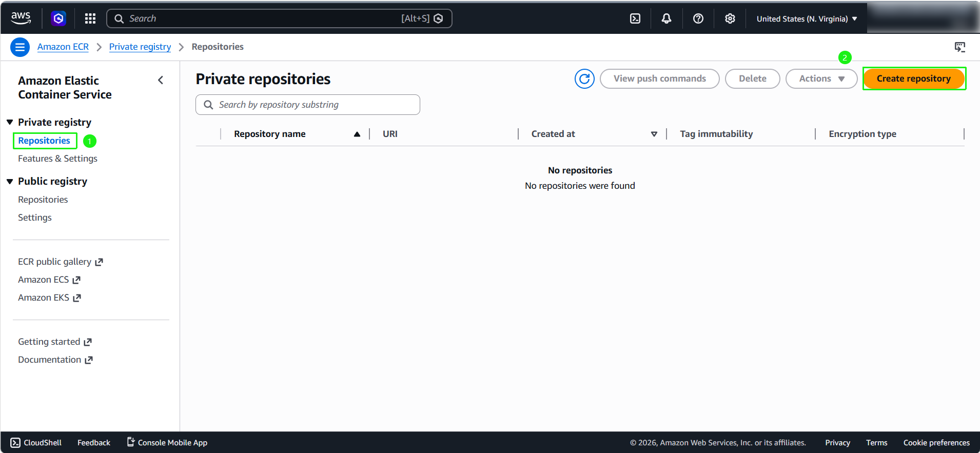Focus the top AWS Search field

[x=279, y=18]
